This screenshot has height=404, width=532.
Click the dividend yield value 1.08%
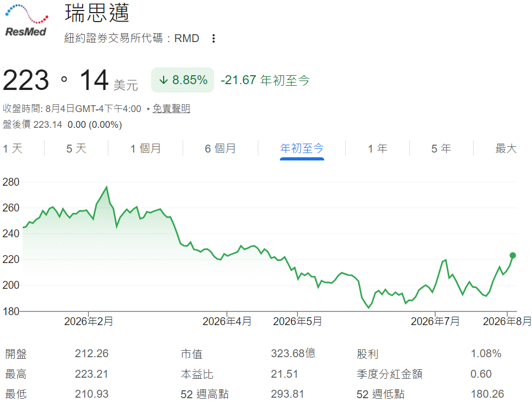point(486,353)
